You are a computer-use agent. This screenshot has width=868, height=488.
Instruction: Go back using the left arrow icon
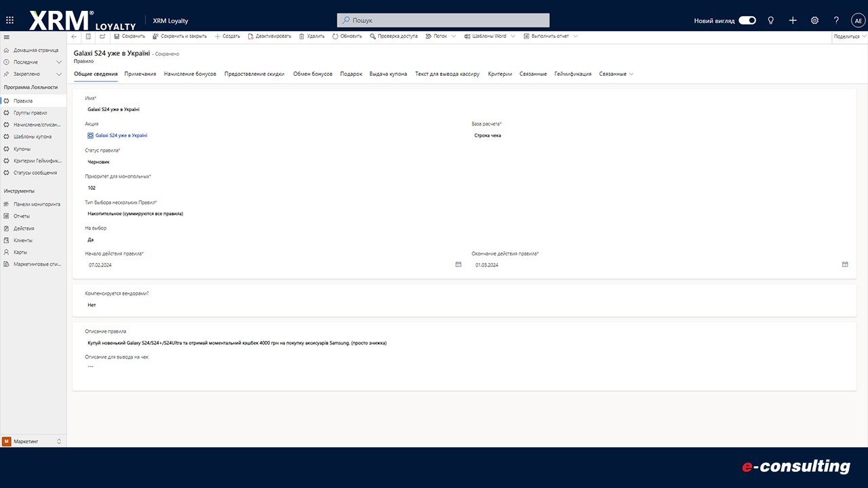[x=74, y=36]
